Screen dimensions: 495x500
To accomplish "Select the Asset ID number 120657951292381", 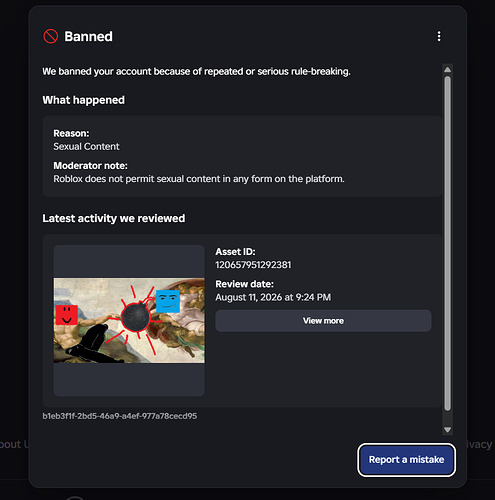I will 253,265.
